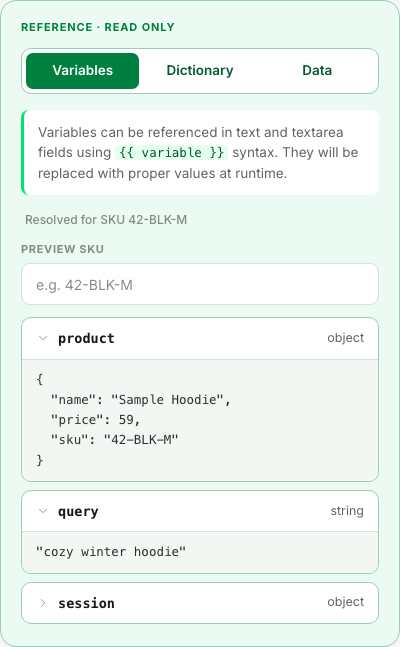This screenshot has height=647, width=400.
Task: Switch to the Dictionary tab
Action: [x=200, y=71]
